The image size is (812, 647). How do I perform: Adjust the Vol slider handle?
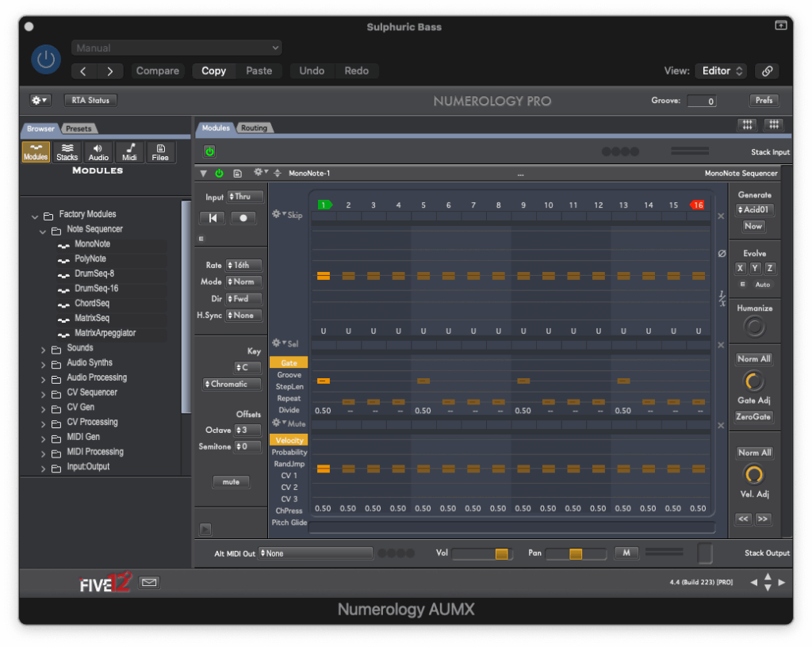coord(501,553)
